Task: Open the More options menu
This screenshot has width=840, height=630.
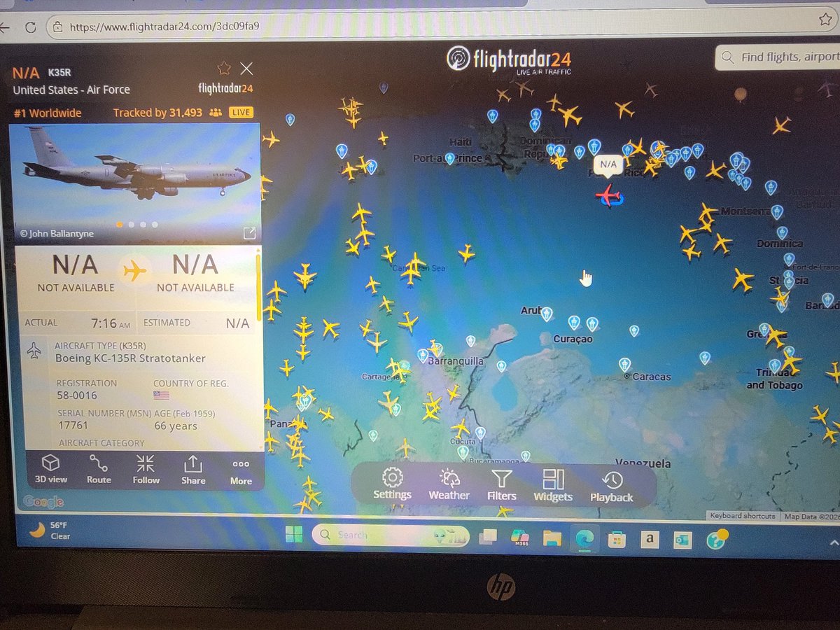Action: click(x=241, y=472)
